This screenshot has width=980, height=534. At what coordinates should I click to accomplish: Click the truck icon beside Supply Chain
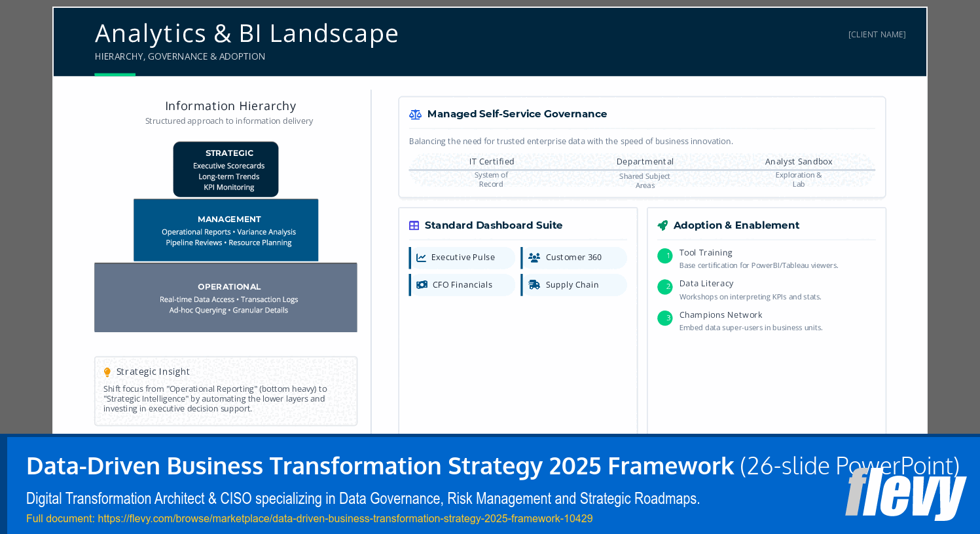click(x=535, y=284)
